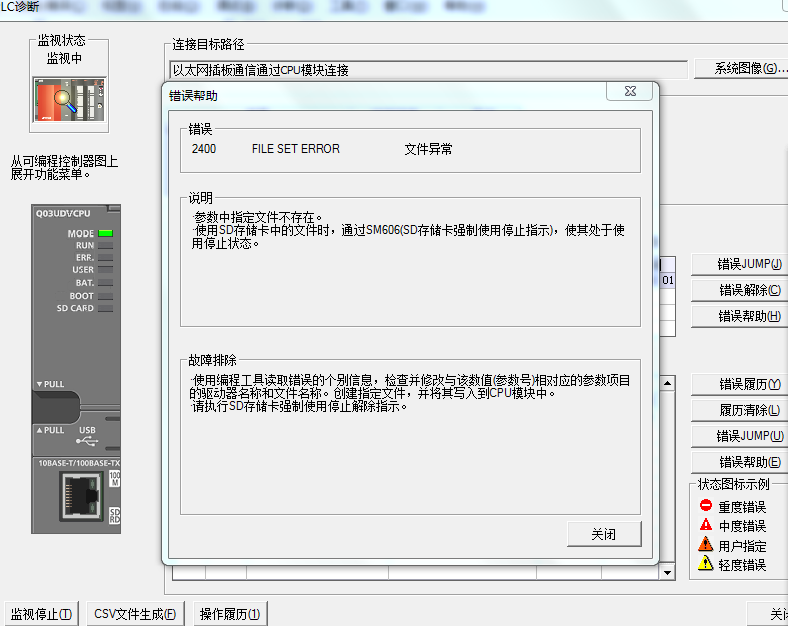Click 错误解除(C) to clear error
The height and width of the screenshot is (626, 788).
click(749, 290)
